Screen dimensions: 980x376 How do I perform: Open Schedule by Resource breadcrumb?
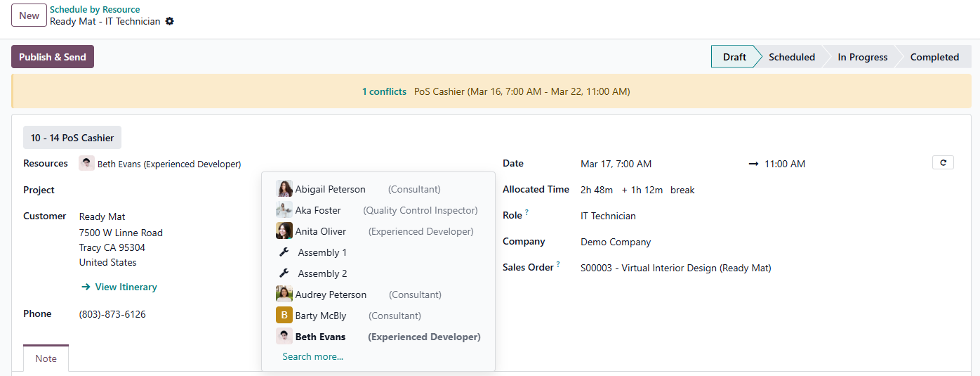(95, 10)
